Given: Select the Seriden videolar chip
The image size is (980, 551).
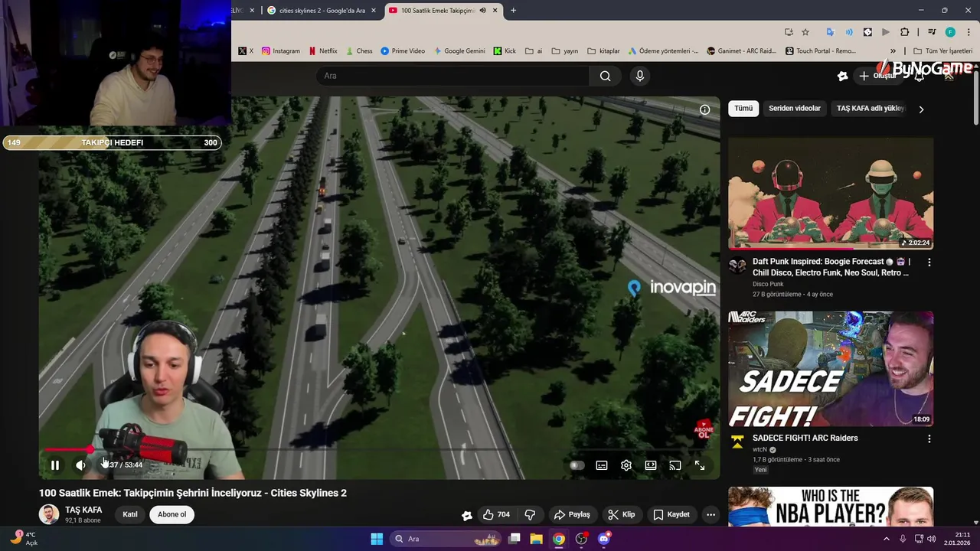Looking at the screenshot, I should (x=795, y=109).
